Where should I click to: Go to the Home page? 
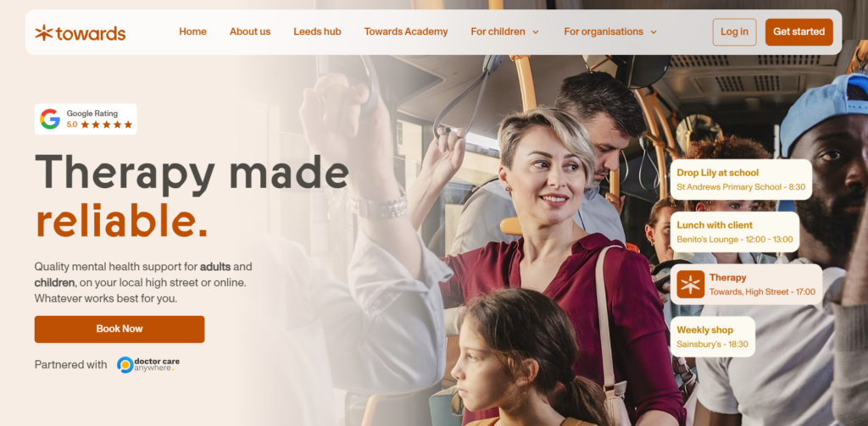tap(192, 32)
